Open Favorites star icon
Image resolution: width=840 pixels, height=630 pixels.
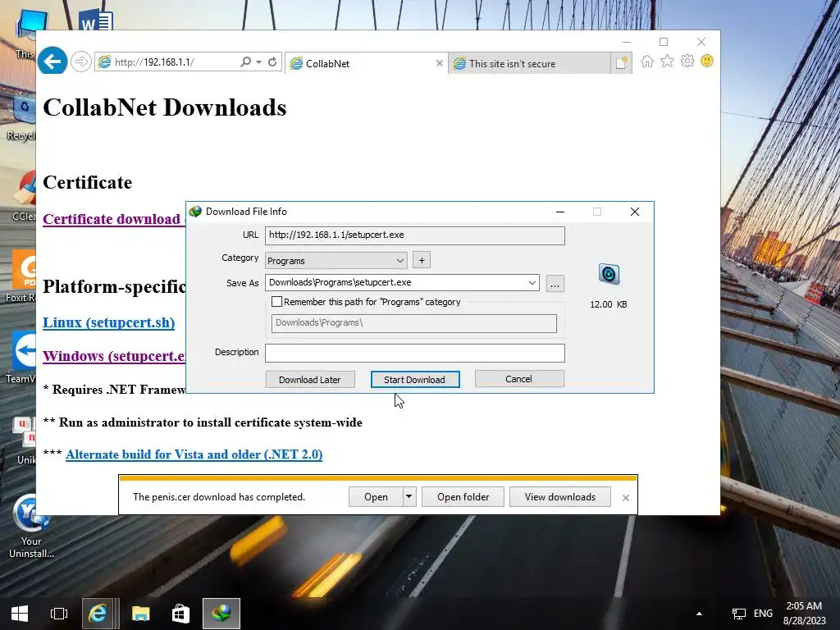(667, 62)
